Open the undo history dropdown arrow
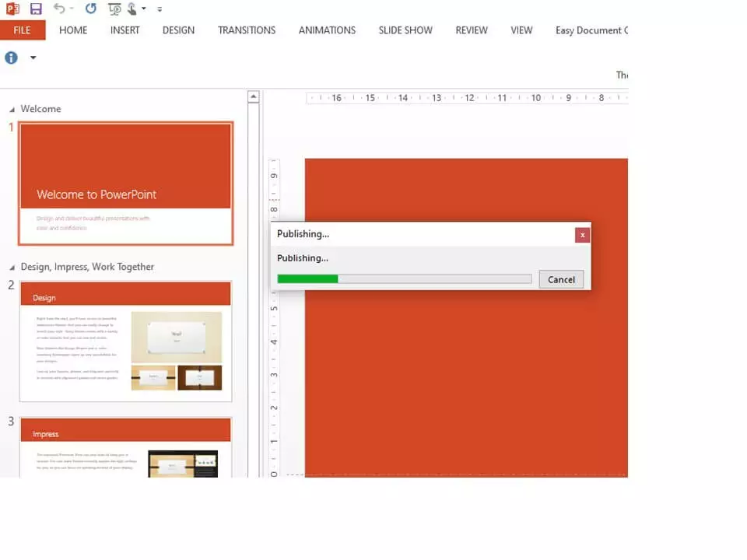The image size is (747, 560). click(x=72, y=9)
